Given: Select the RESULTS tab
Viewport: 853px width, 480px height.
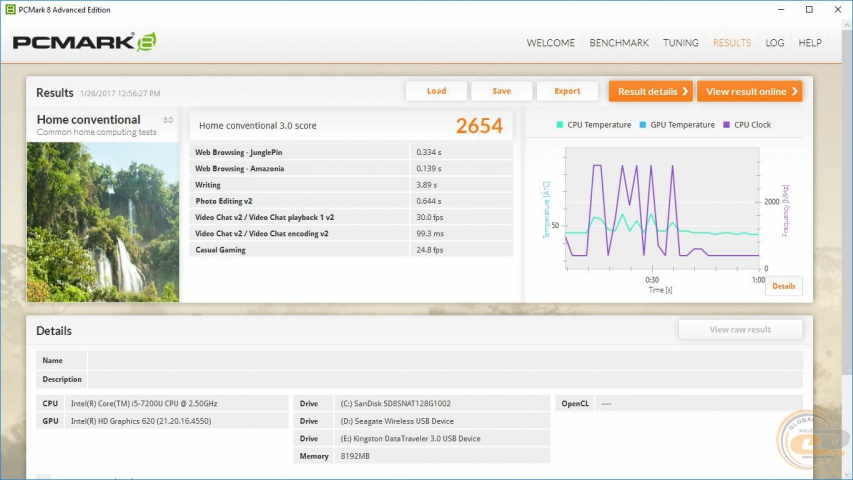Looking at the screenshot, I should [x=731, y=43].
